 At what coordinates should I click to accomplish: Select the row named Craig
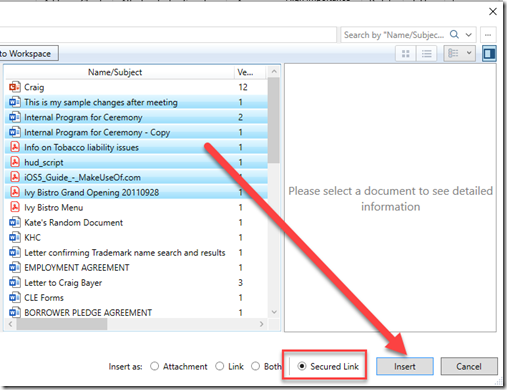tap(136, 87)
